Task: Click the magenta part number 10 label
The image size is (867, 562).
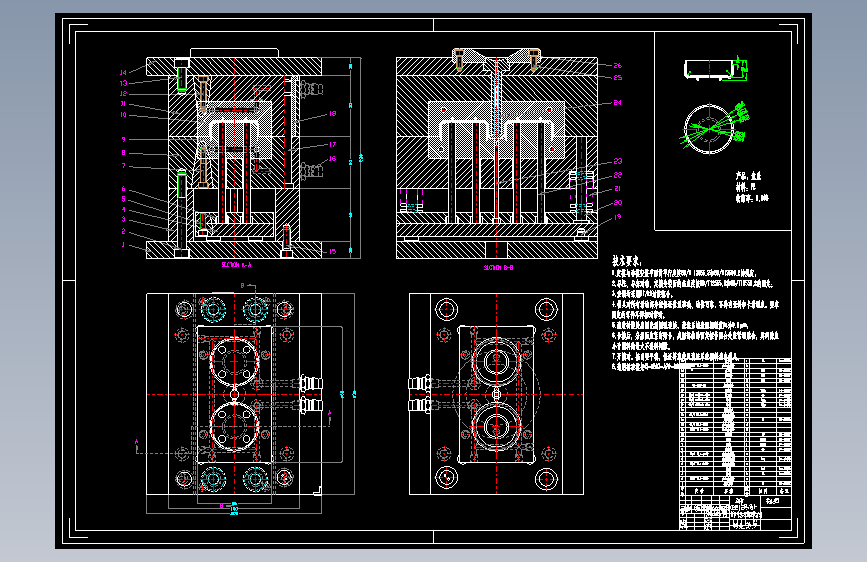Action: [123, 115]
